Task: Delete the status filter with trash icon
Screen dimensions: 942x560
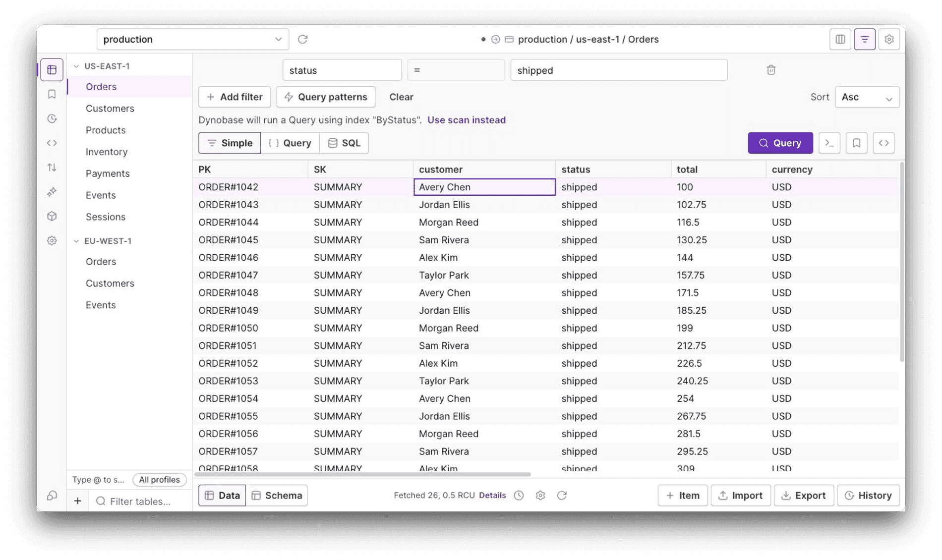Action: point(771,70)
